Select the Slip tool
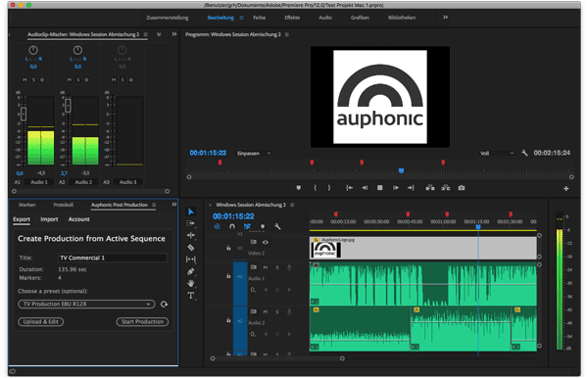Screen dimensions: 588x378 [191, 260]
